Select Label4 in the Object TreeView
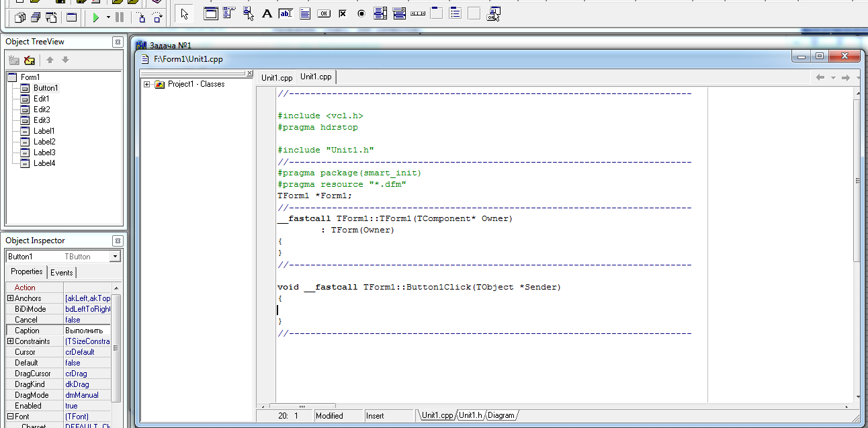Screen dimensions: 868x428 pyautogui.click(x=44, y=163)
